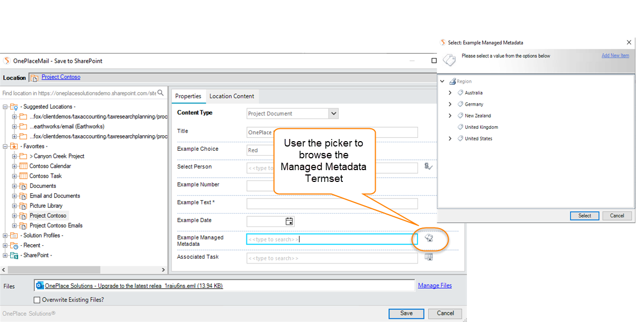Click the Add New Item link

click(615, 56)
